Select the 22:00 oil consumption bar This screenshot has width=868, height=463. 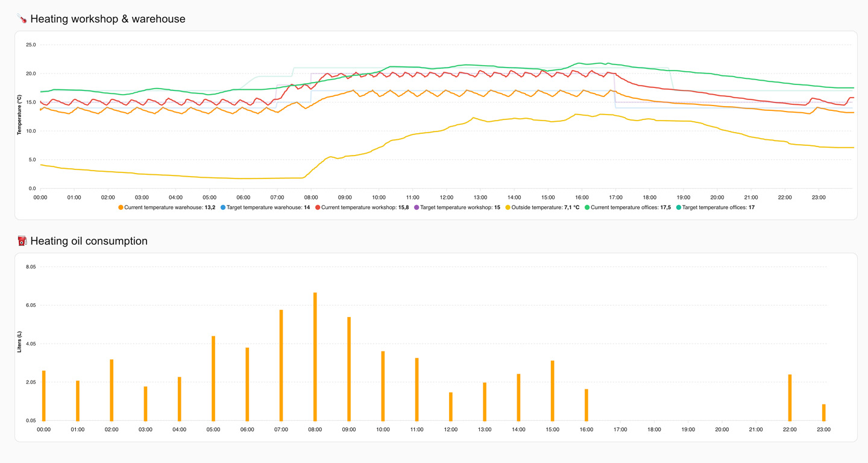tap(790, 397)
